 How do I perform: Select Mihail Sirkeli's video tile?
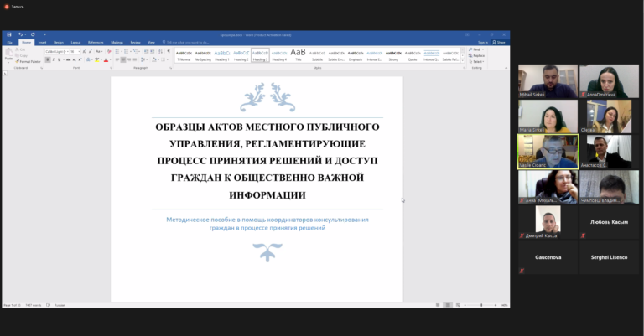tap(548, 81)
